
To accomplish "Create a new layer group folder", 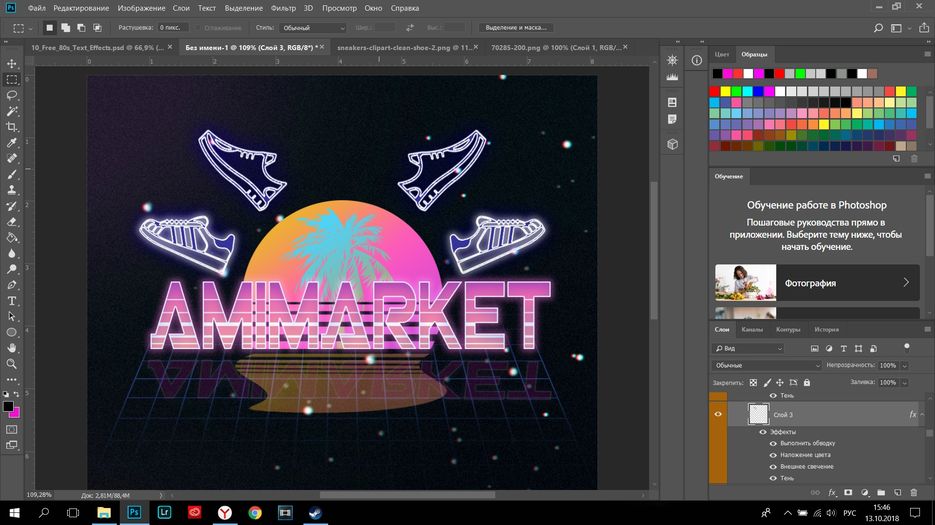I will (x=881, y=492).
